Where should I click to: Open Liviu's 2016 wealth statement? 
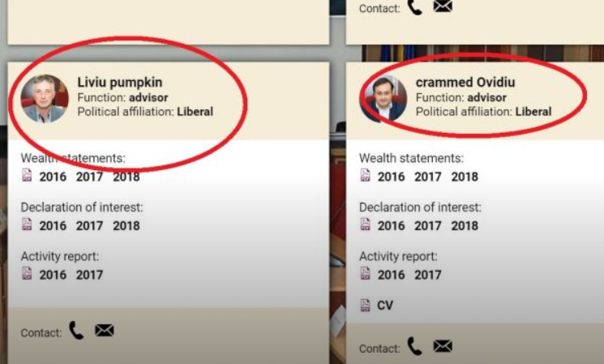53,177
